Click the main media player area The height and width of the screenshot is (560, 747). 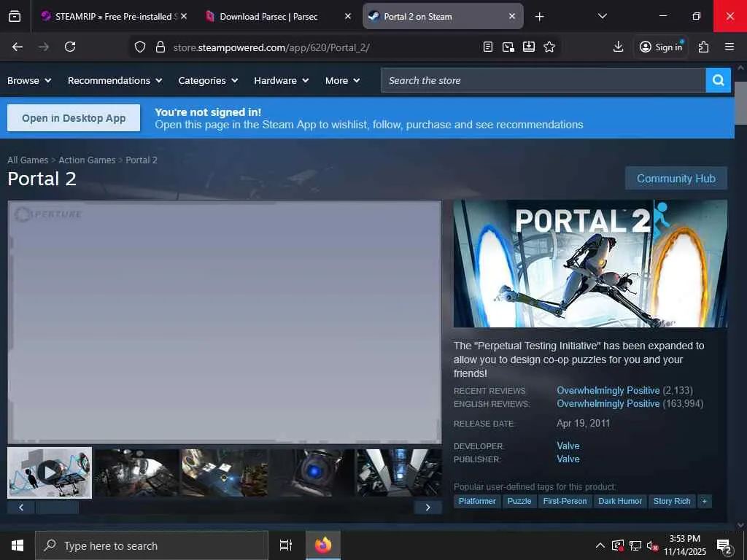(x=225, y=322)
